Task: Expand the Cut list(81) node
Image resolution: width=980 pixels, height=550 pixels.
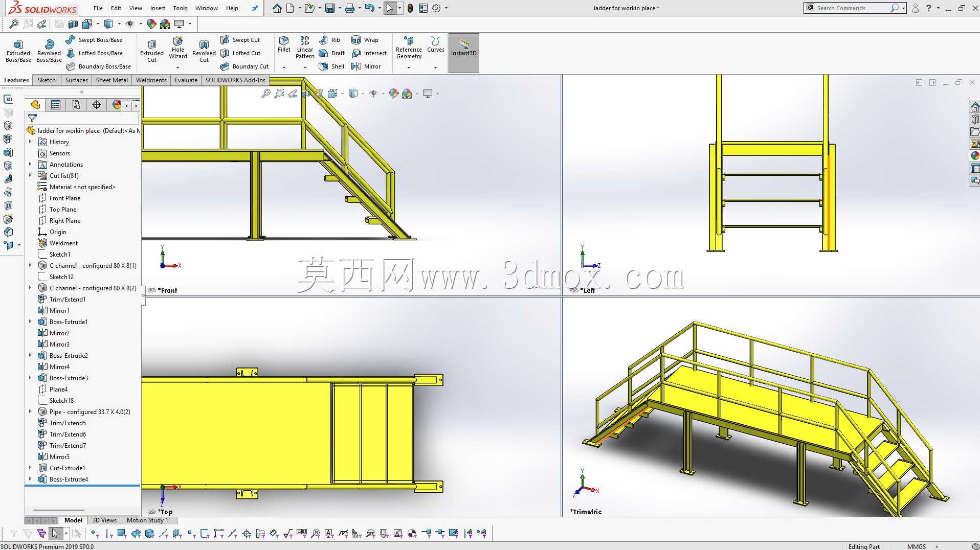Action: pyautogui.click(x=30, y=176)
